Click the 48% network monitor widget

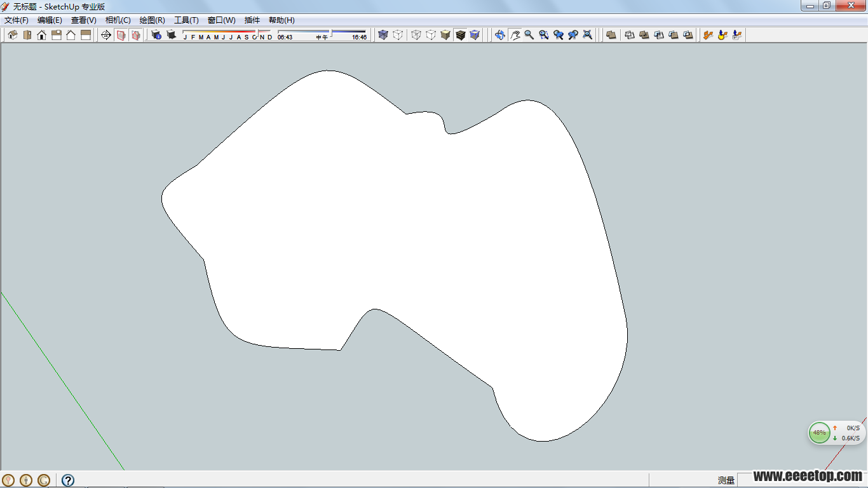(837, 433)
